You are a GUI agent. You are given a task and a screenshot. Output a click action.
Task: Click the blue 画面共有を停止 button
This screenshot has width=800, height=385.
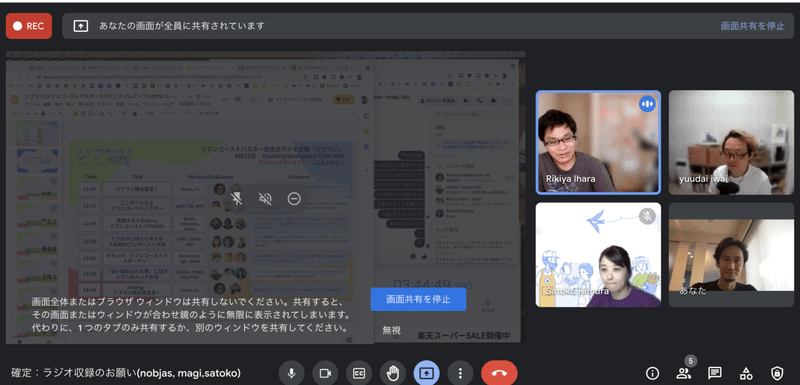[418, 299]
